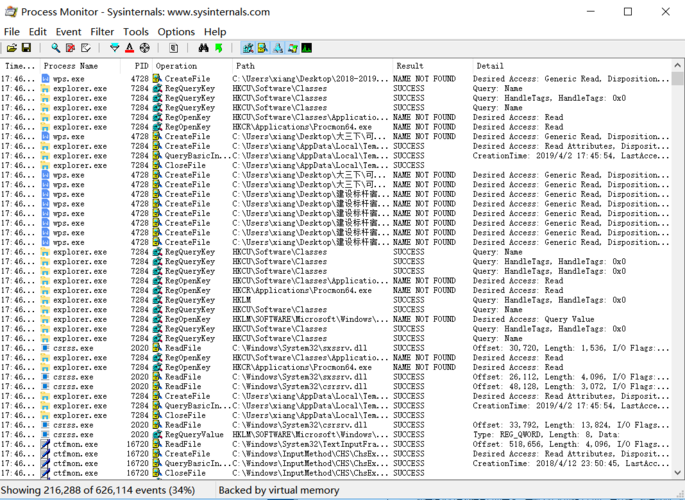
Task: Click the Time column header
Action: pos(20,66)
